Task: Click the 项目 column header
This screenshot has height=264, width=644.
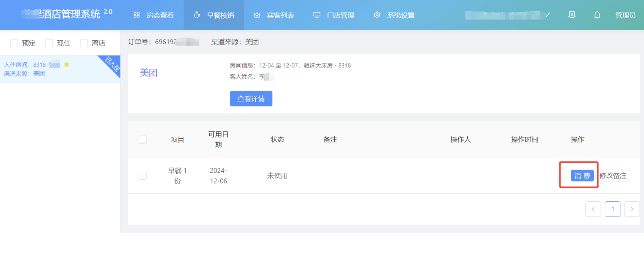Action: (177, 140)
